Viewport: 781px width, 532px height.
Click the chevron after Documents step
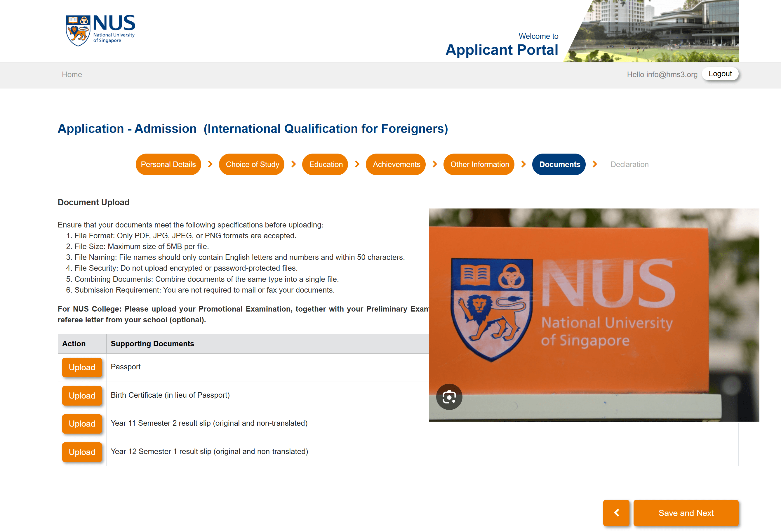coord(595,164)
